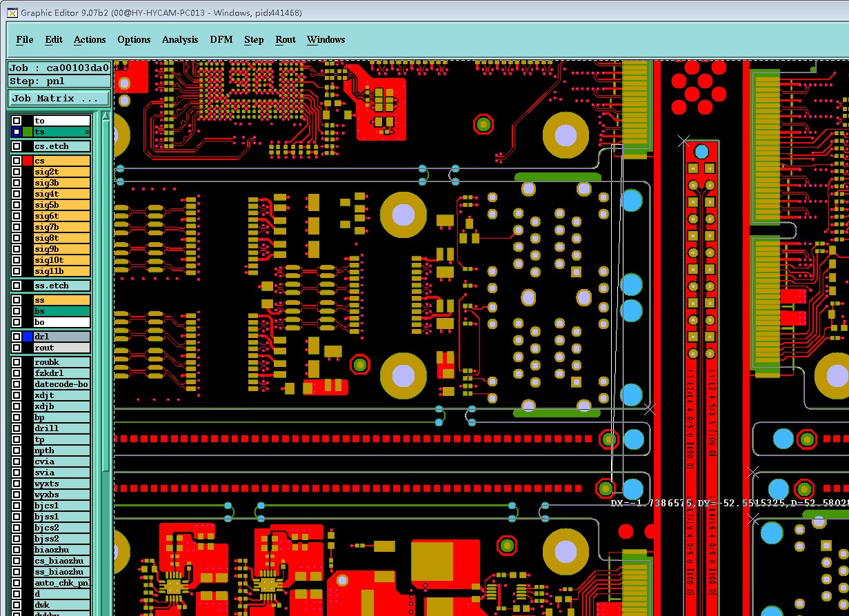849x616 pixels.
Task: Click the green color swatch of ts layer
Action: [28, 132]
